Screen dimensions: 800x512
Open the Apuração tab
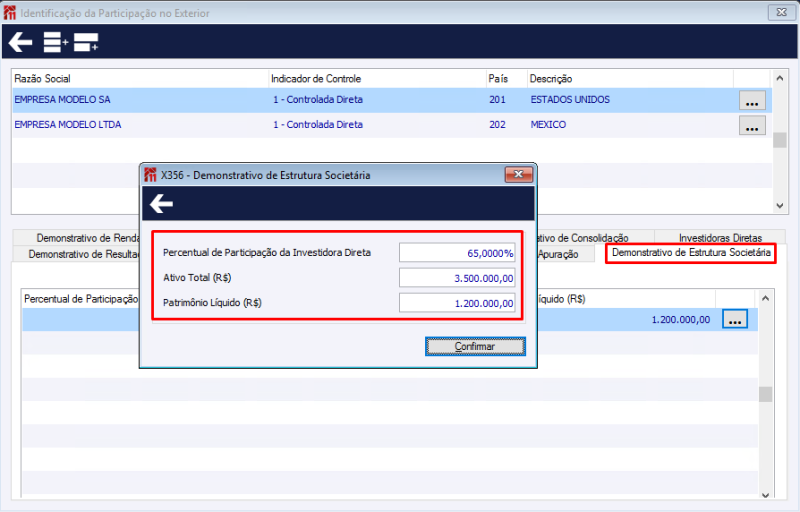click(565, 254)
